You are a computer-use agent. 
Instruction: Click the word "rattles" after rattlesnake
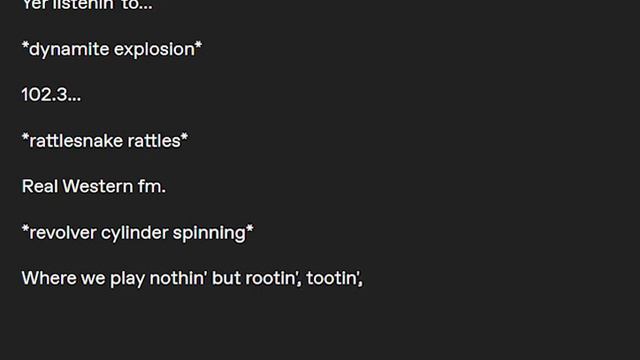tap(154, 140)
